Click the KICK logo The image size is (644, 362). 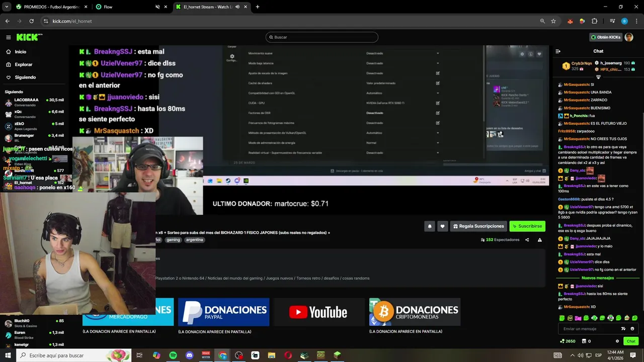29,37
